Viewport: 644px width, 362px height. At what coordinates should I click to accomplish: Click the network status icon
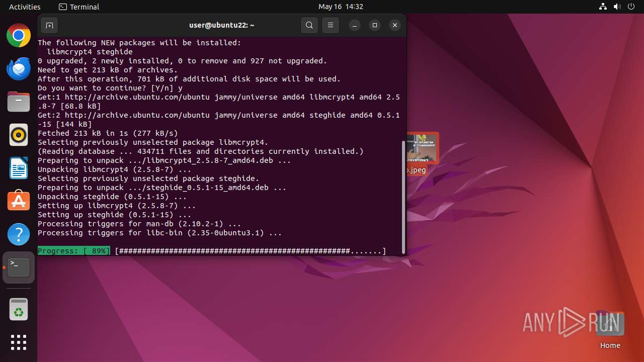[603, 7]
